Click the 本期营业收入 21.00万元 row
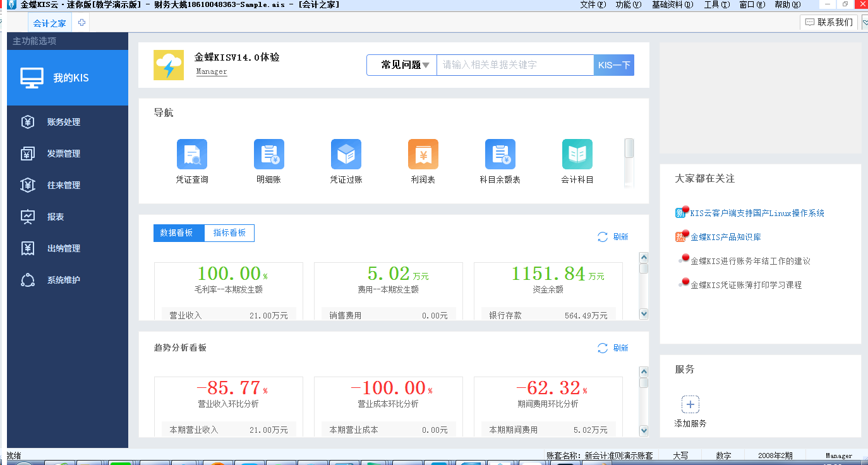The width and height of the screenshot is (868, 465). 229,430
